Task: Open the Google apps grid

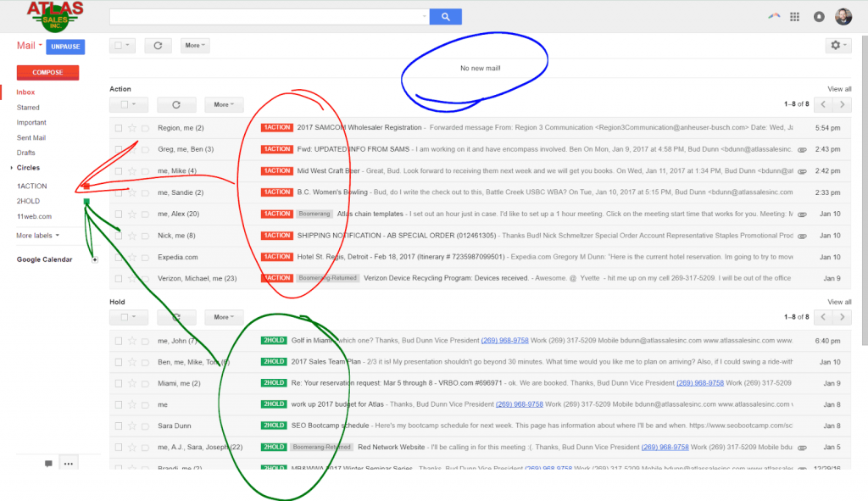Action: click(794, 17)
